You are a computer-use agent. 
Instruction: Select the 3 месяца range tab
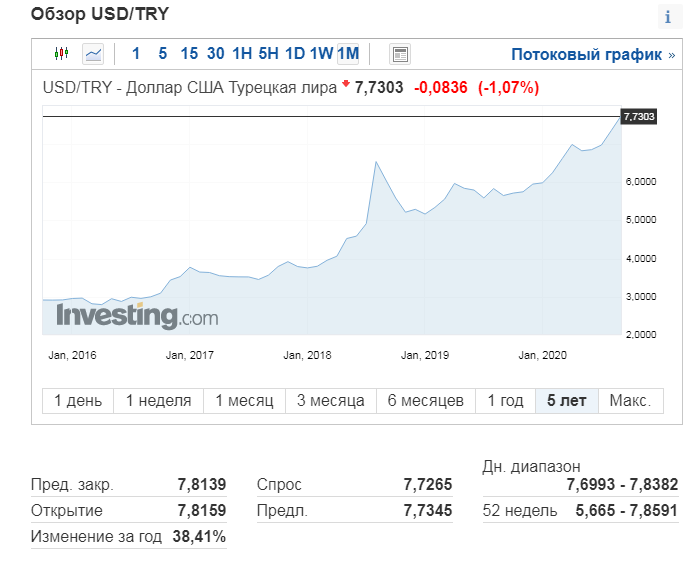tap(331, 401)
